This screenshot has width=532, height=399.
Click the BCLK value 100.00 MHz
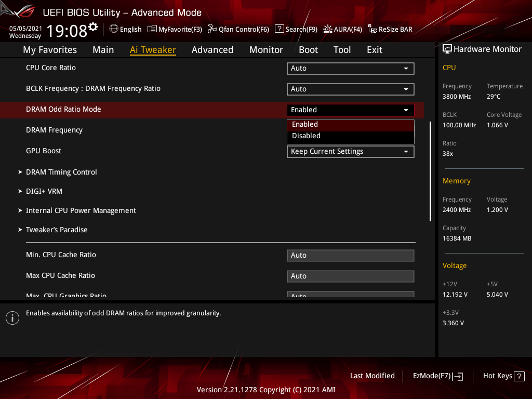tap(459, 125)
